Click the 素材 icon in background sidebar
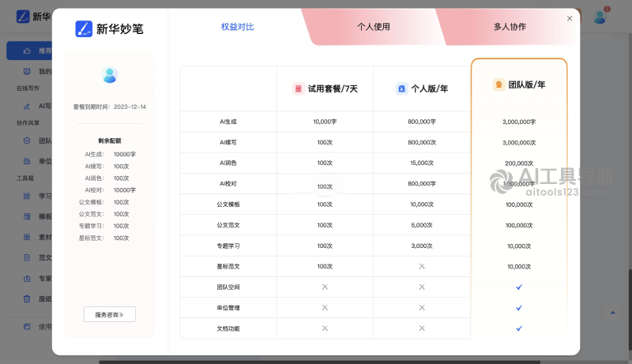The height and width of the screenshot is (364, 632). [x=27, y=237]
